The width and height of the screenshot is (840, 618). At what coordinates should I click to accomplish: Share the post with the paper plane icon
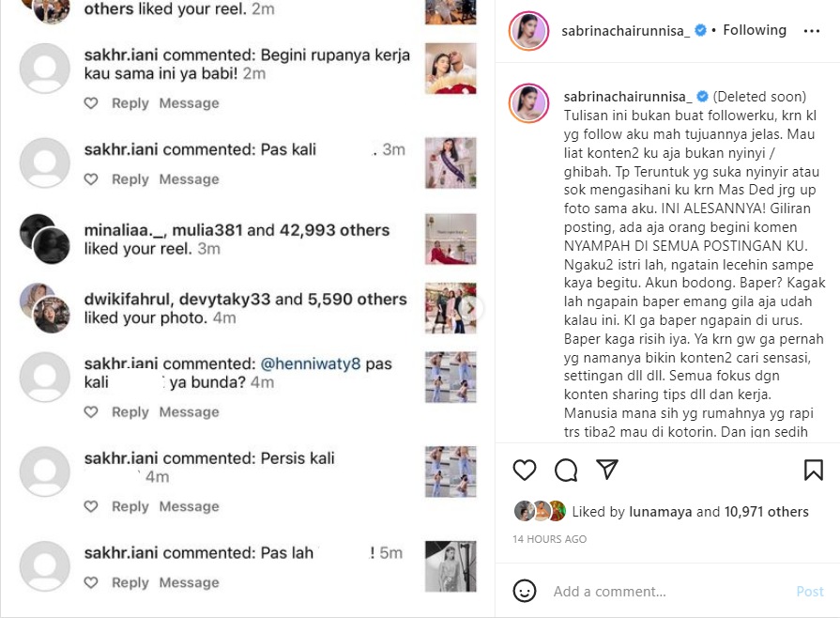605,470
